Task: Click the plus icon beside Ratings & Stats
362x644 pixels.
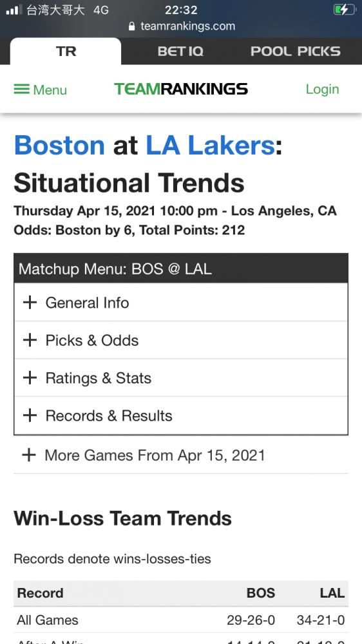Action: click(30, 378)
